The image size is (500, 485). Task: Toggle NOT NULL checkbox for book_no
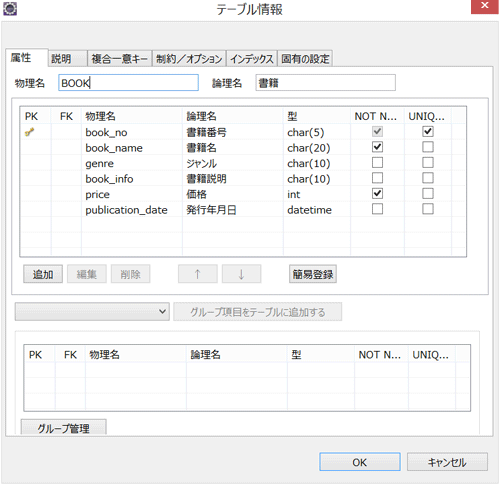pyautogui.click(x=377, y=131)
